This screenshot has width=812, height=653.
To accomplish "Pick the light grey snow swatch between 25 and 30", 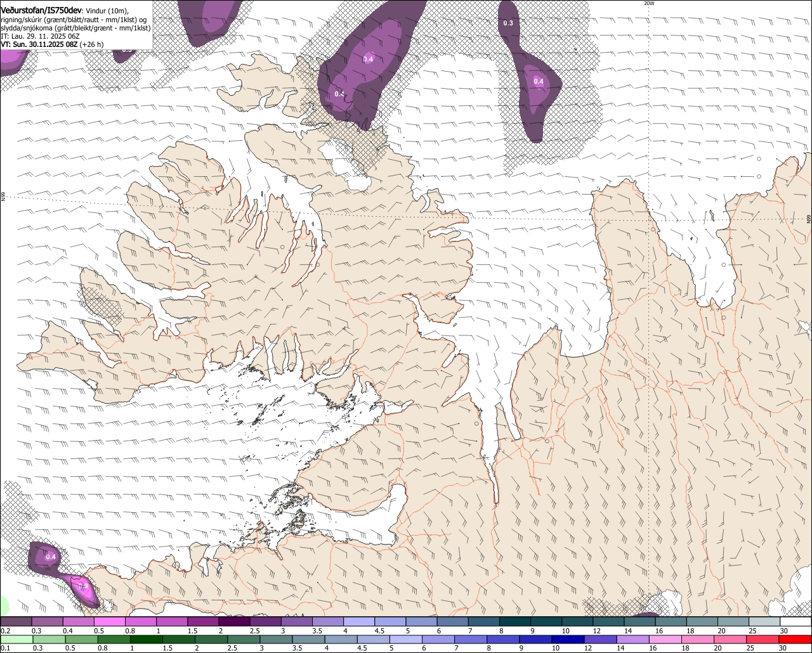I will pos(764,622).
